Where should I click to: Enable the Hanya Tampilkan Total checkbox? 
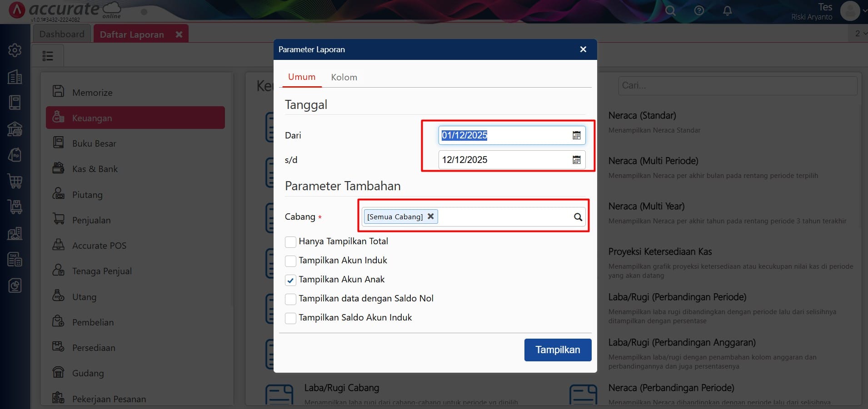click(x=290, y=242)
